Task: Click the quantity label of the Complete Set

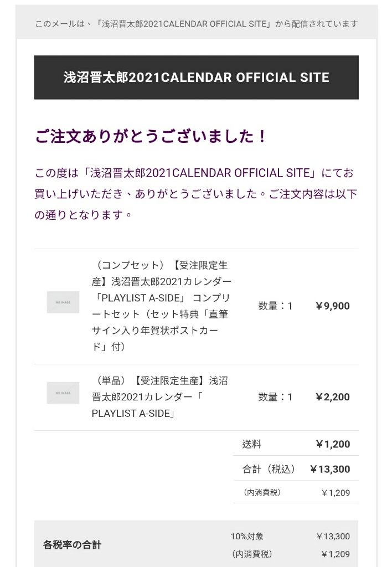Action: 275,306
